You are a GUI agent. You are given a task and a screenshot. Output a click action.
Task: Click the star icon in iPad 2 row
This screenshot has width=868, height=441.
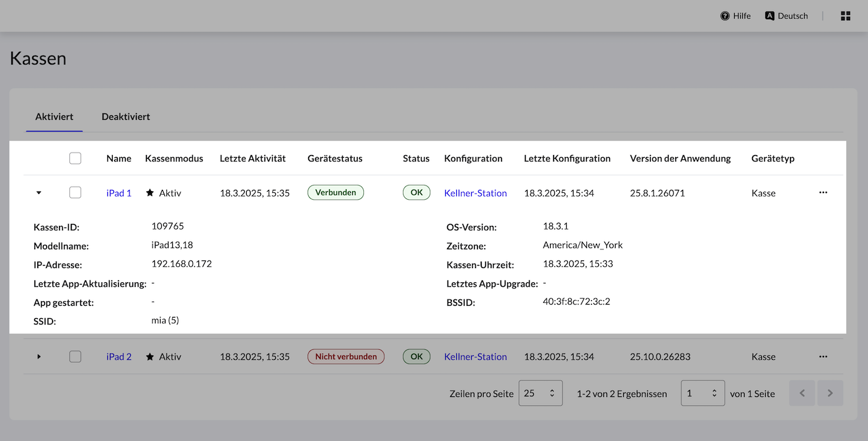[150, 357]
